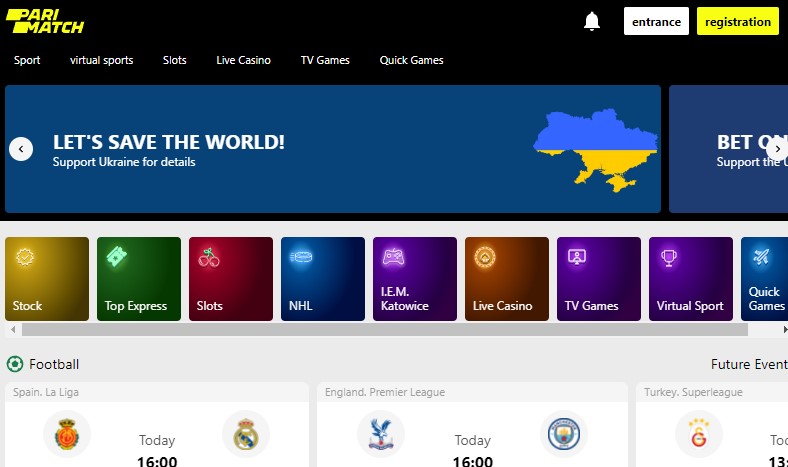Click the Ukraine map graphic
The width and height of the screenshot is (788, 467).
(596, 150)
